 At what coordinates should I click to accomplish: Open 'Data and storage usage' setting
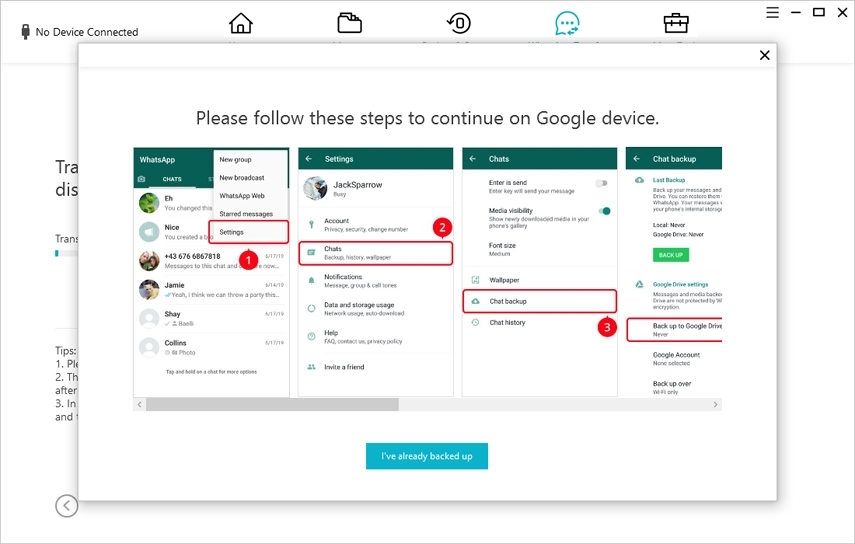point(376,309)
